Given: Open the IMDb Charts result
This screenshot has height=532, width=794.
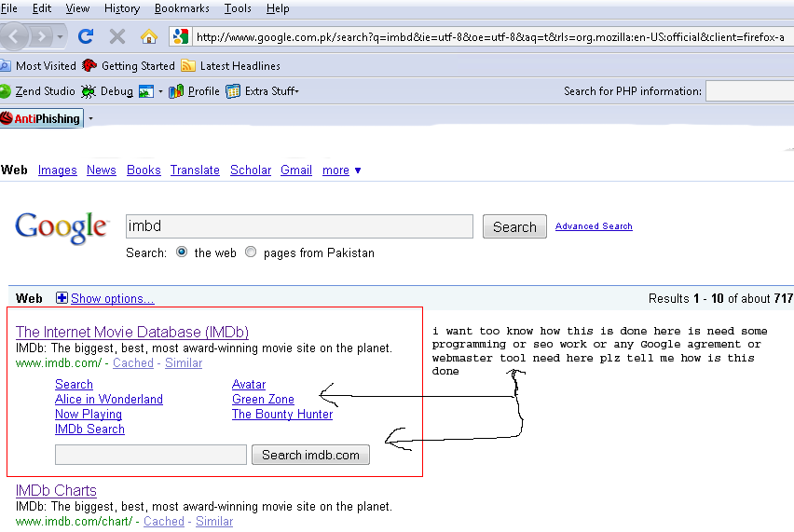Looking at the screenshot, I should (56, 490).
